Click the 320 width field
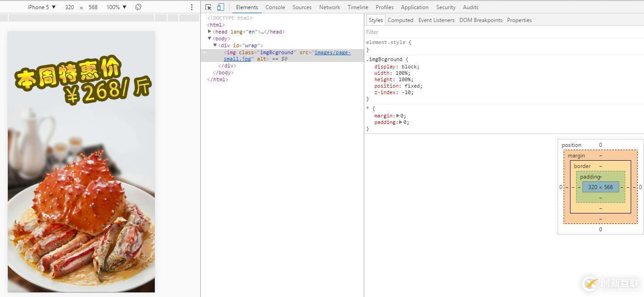 click(x=69, y=7)
